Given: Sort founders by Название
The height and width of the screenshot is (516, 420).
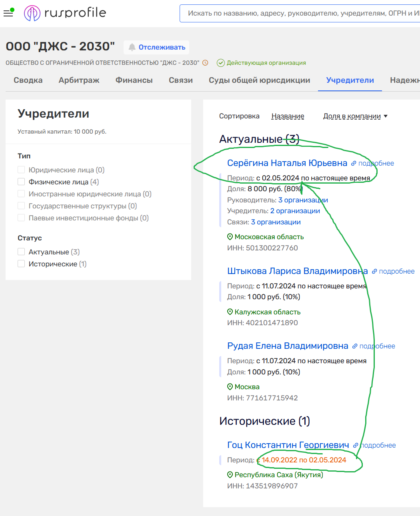Looking at the screenshot, I should [288, 116].
